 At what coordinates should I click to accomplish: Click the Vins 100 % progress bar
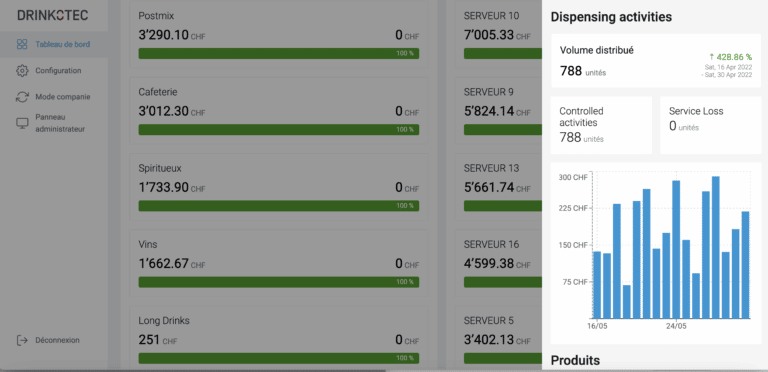pos(279,282)
